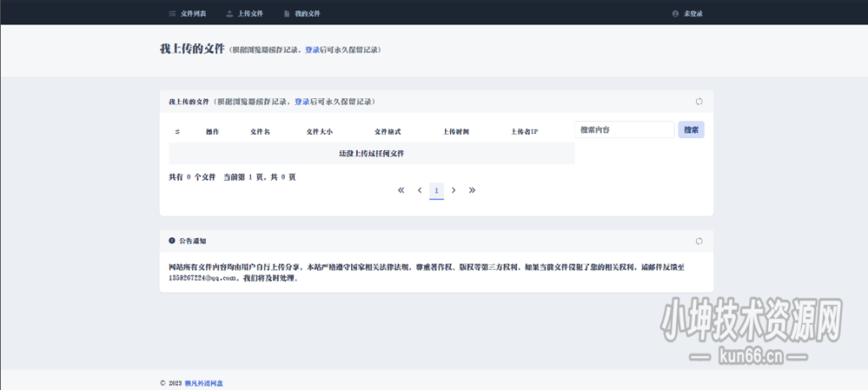Click the 登录 link in the panel header
868x390 pixels.
(x=302, y=102)
